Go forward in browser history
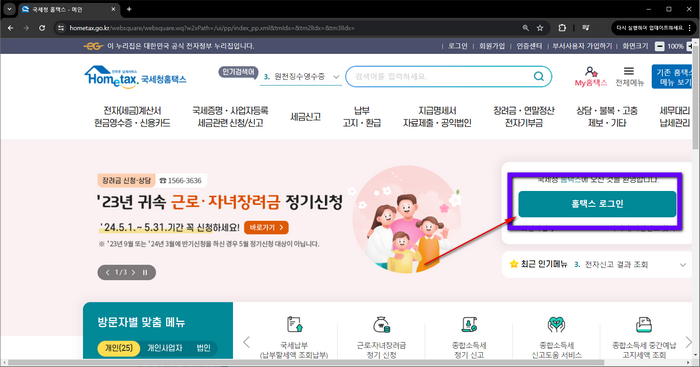 (26, 28)
